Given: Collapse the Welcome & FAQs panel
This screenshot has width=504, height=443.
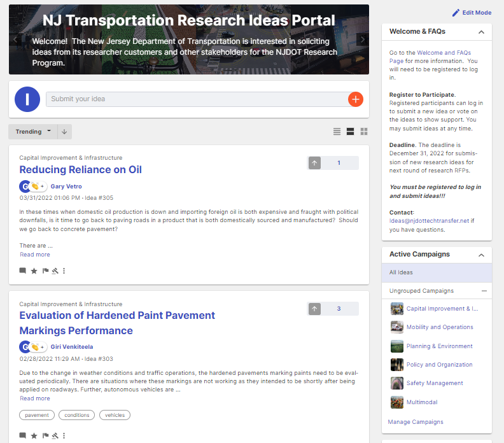Looking at the screenshot, I should (481, 32).
